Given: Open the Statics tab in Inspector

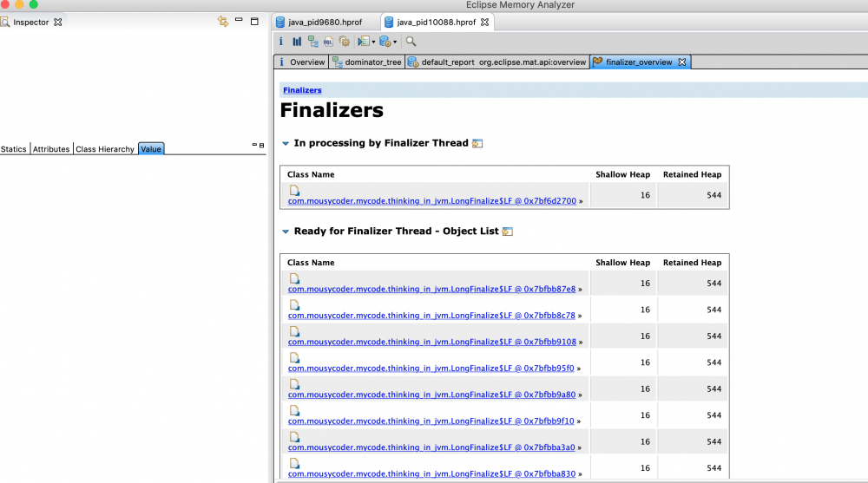Looking at the screenshot, I should click(13, 149).
